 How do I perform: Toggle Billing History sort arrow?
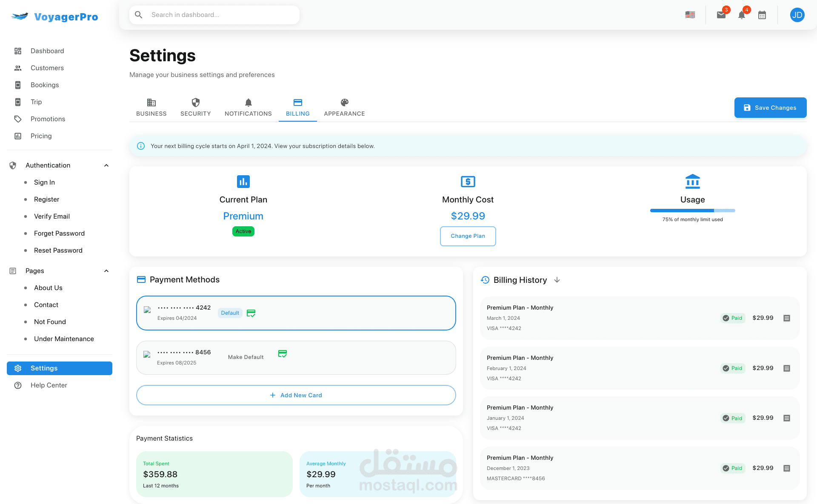(x=557, y=280)
